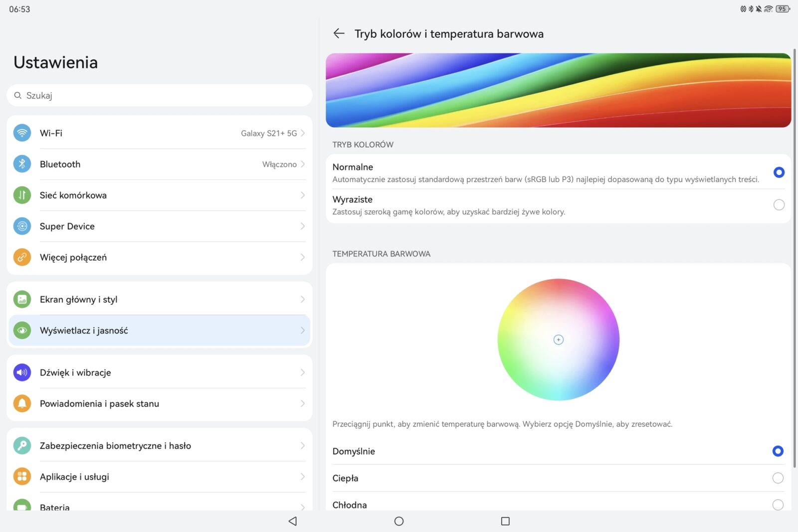This screenshot has width=798, height=532.
Task: Expand Zabezpieczenia biometryczne i hasło chevron
Action: [302, 446]
